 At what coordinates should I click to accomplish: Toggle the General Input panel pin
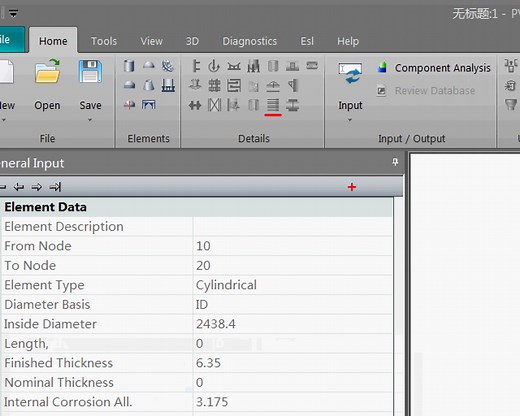(395, 162)
